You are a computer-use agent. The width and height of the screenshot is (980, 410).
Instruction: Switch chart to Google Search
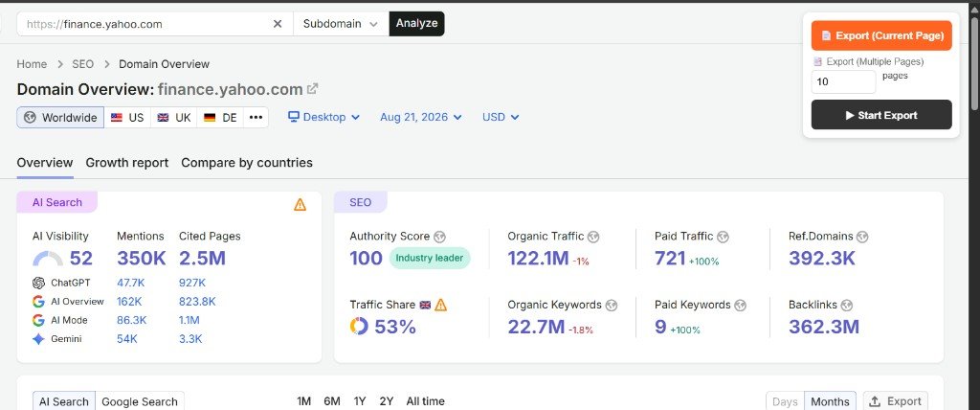coord(140,401)
